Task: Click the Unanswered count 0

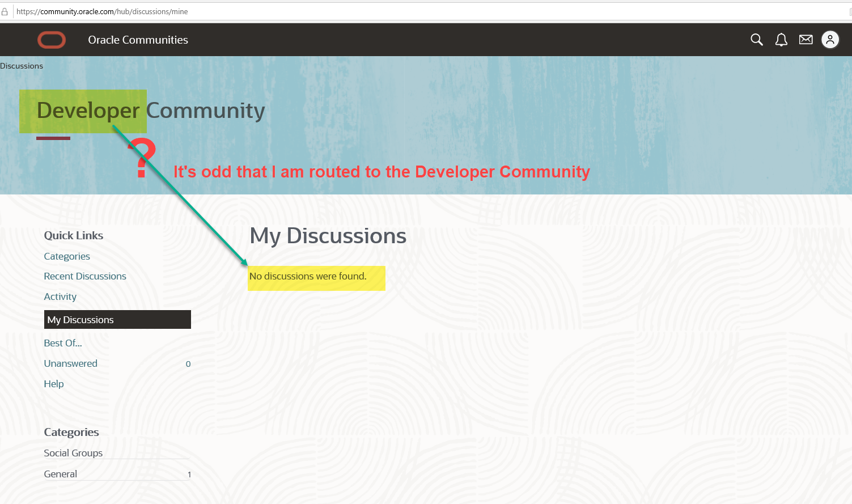Action: (x=188, y=364)
